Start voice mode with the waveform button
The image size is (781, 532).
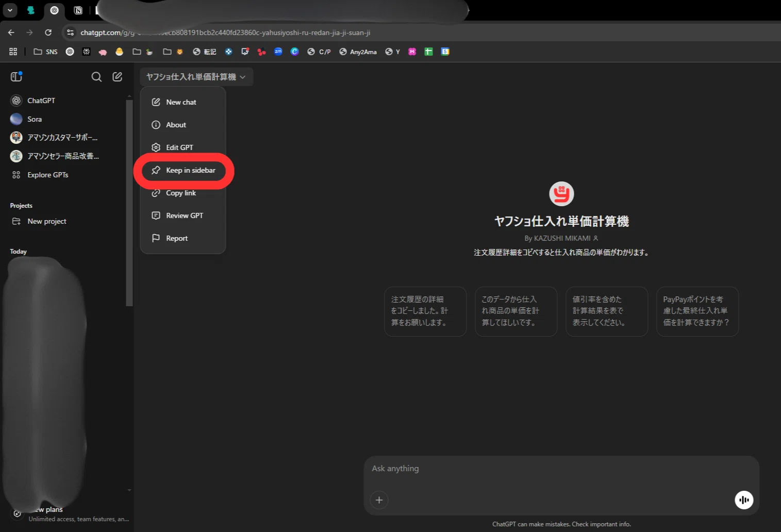(744, 500)
